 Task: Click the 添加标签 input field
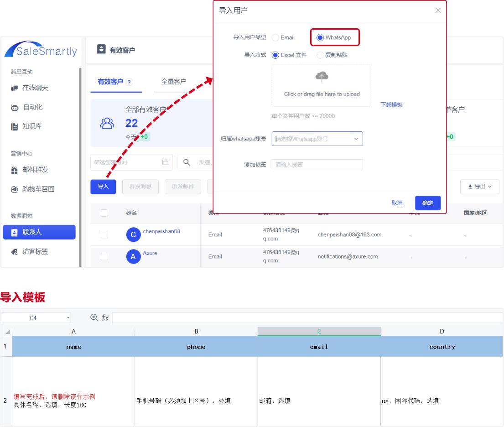(x=317, y=165)
